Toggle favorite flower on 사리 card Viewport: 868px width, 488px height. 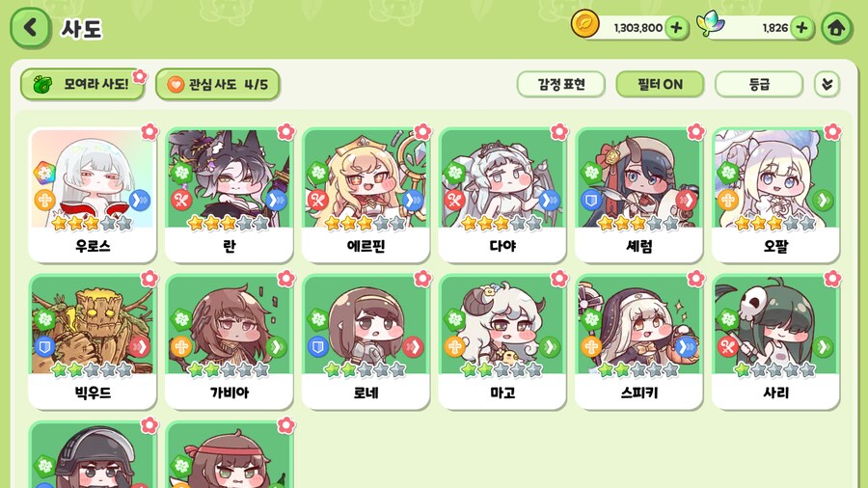click(832, 279)
